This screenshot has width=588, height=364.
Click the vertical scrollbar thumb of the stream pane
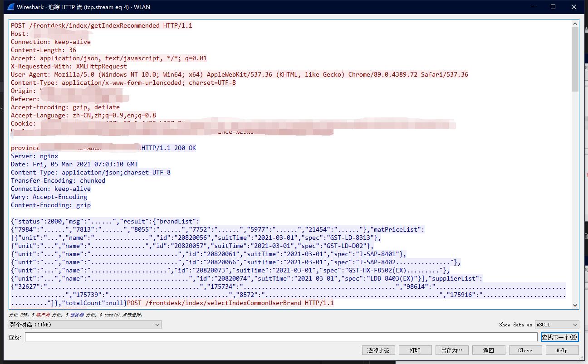pyautogui.click(x=575, y=59)
